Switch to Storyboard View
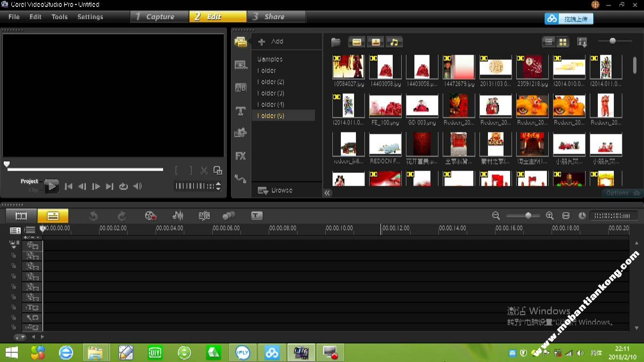This screenshot has width=644, height=362. pos(21,216)
